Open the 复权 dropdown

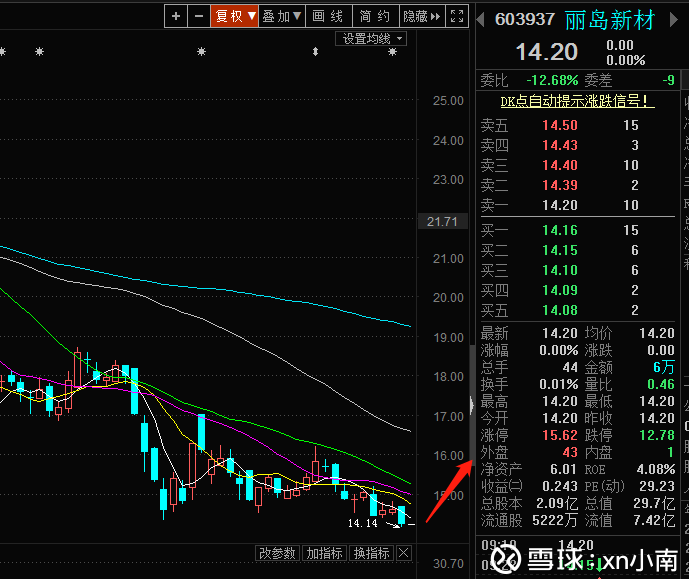tap(235, 16)
